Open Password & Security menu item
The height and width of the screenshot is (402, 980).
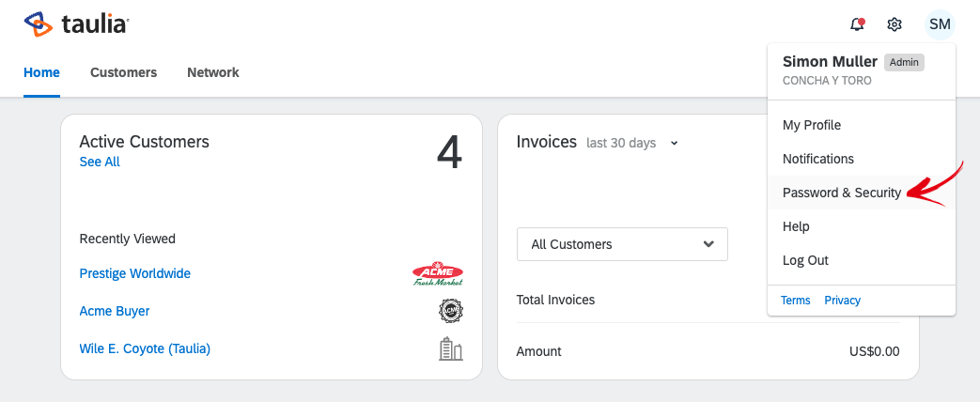click(x=842, y=193)
